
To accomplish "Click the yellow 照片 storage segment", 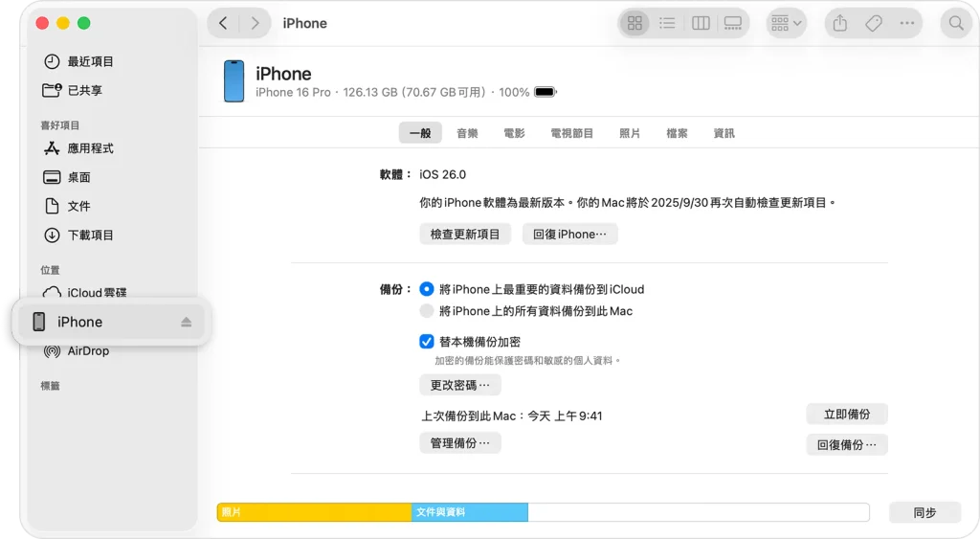I will [314, 512].
